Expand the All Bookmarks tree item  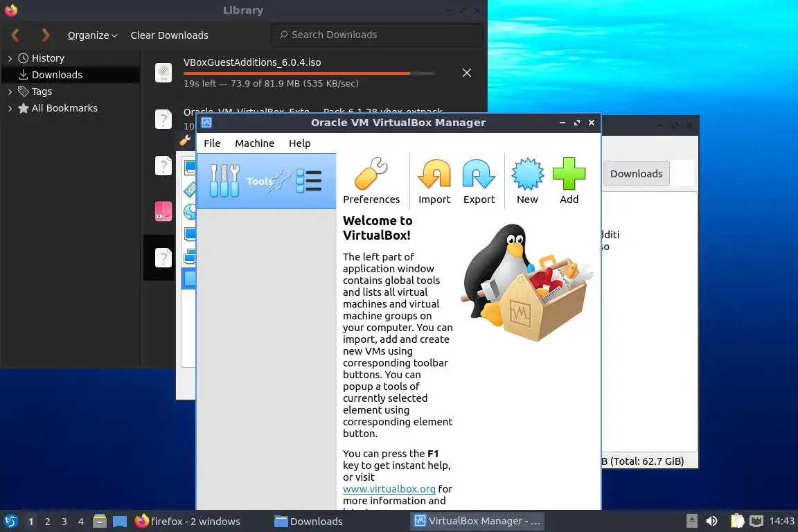(x=10, y=109)
